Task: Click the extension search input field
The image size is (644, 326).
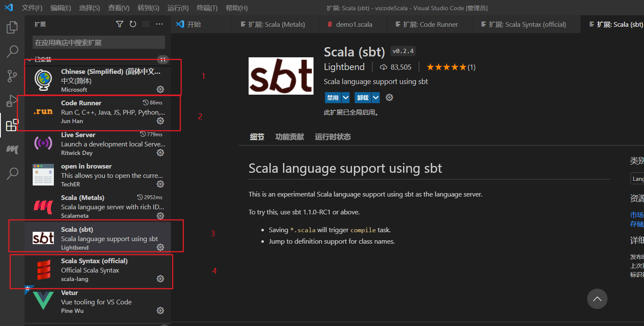Action: tap(98, 42)
